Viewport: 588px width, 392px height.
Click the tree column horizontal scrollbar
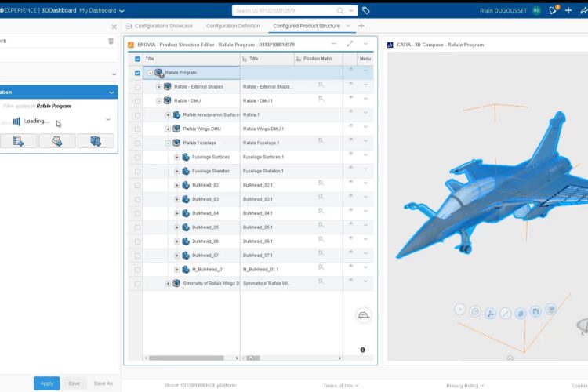[x=187, y=358]
